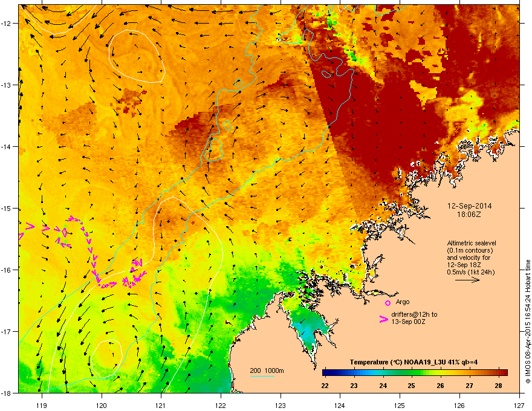Click the dark blue end of color bar near 22
This screenshot has height=411, width=532.
pos(326,372)
